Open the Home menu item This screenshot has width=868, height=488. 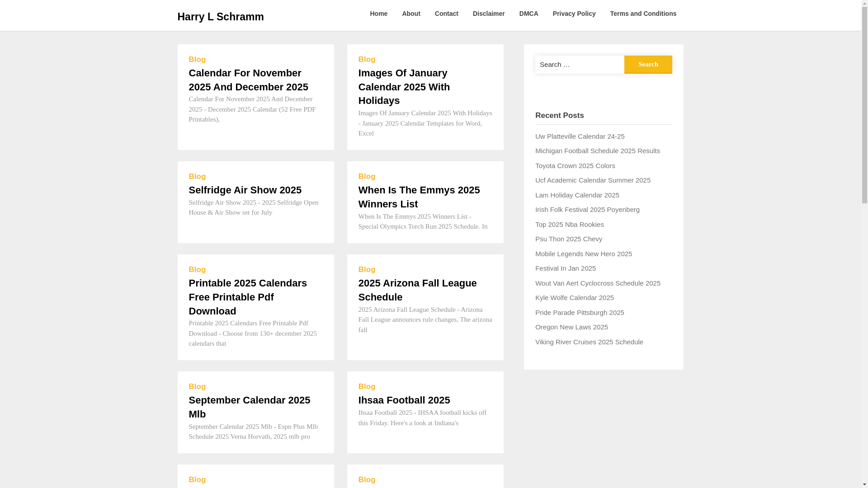[378, 14]
